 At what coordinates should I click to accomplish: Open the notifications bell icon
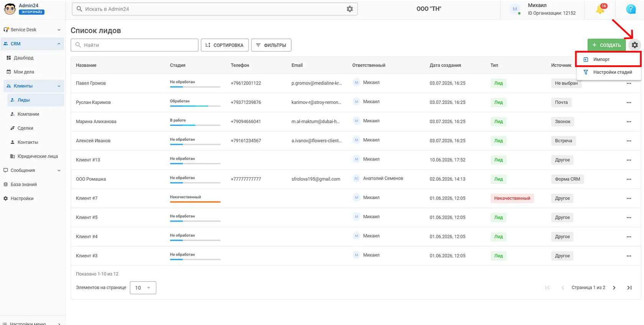[x=600, y=9]
